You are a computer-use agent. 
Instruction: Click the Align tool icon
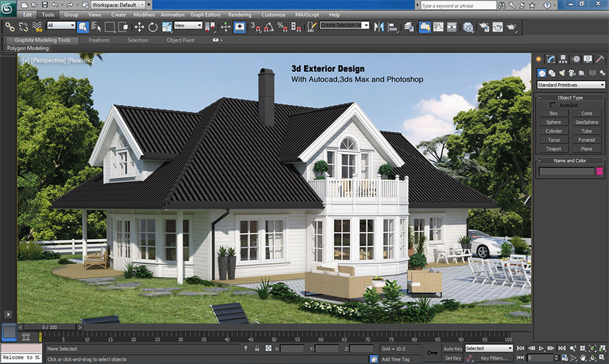(393, 27)
